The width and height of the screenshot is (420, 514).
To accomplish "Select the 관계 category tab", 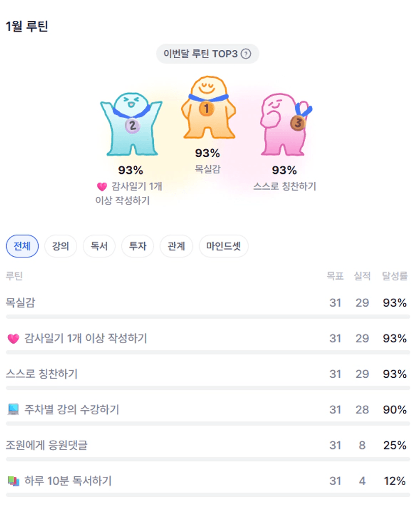I will (176, 247).
